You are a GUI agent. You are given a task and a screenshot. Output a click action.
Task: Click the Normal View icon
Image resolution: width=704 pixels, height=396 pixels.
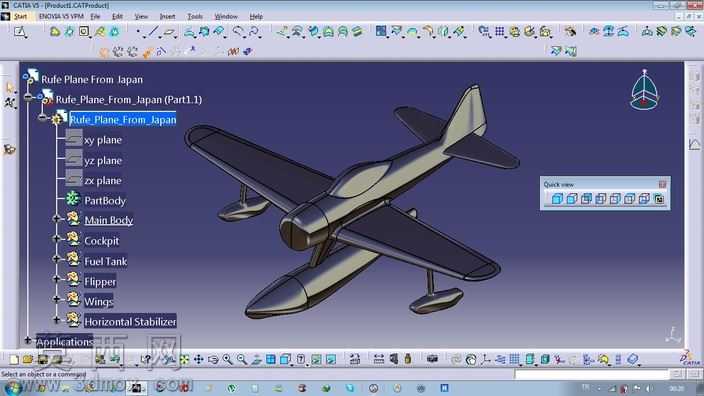click(256, 359)
